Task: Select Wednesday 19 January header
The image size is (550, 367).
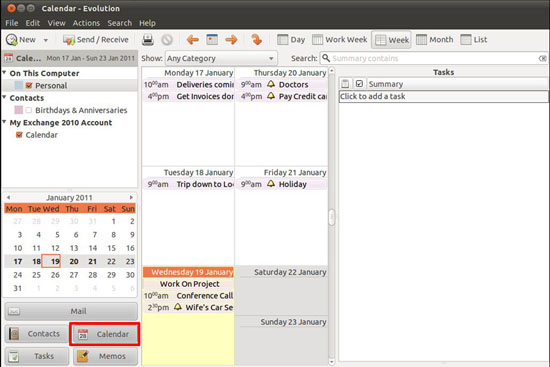Action: click(188, 272)
